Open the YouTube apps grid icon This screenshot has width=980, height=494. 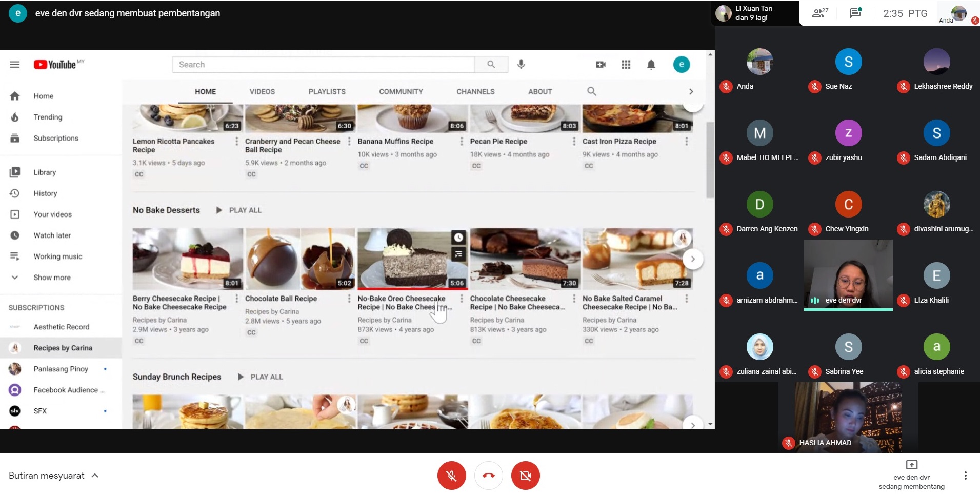[x=626, y=65]
